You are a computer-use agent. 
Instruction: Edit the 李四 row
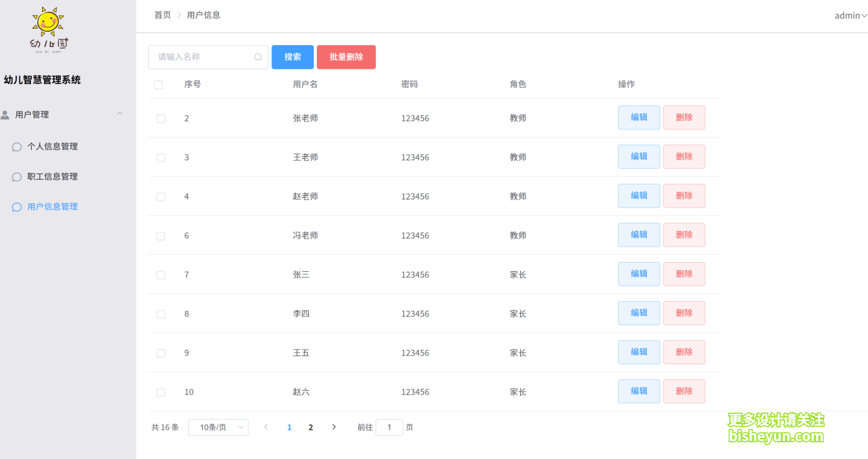(639, 313)
